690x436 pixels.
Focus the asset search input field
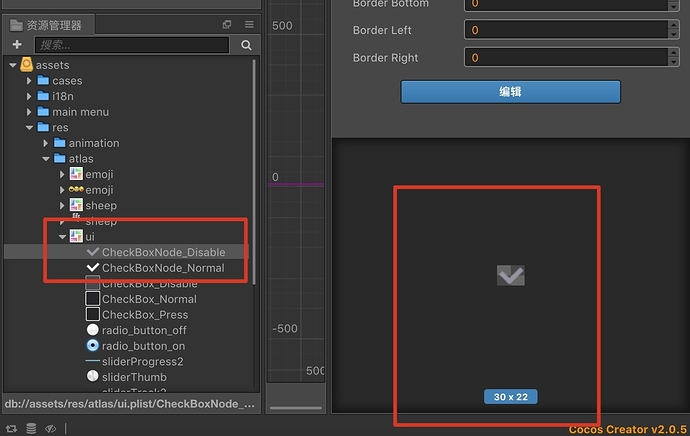tap(132, 45)
